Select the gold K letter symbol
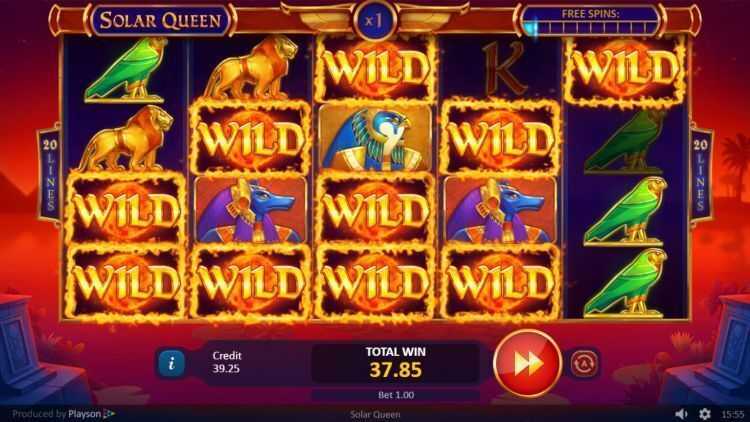This screenshot has height=422, width=750. tap(504, 68)
